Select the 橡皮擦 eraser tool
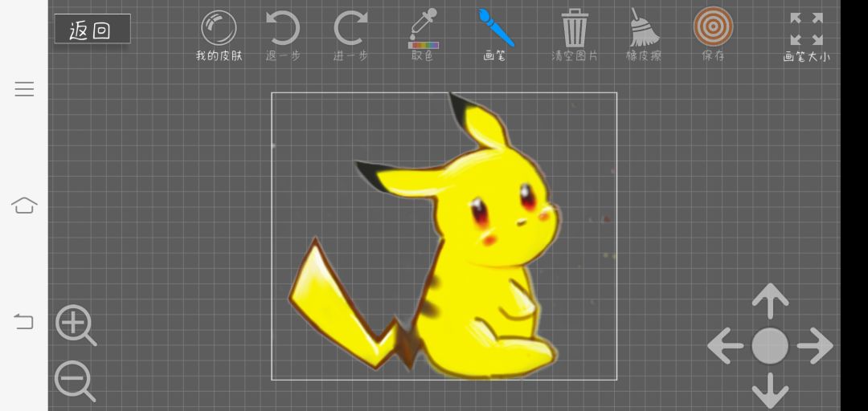 point(644,27)
